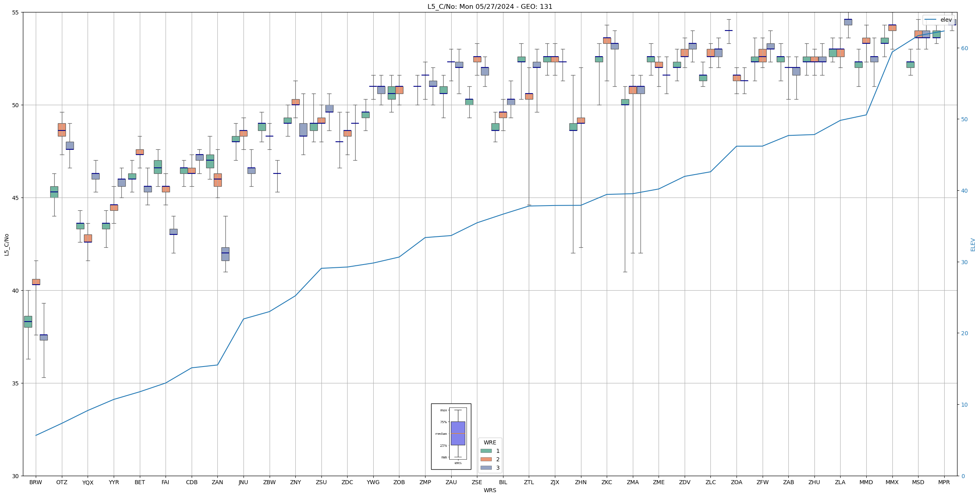Click the purple box in key inset
980x497 pixels.
pos(458,433)
